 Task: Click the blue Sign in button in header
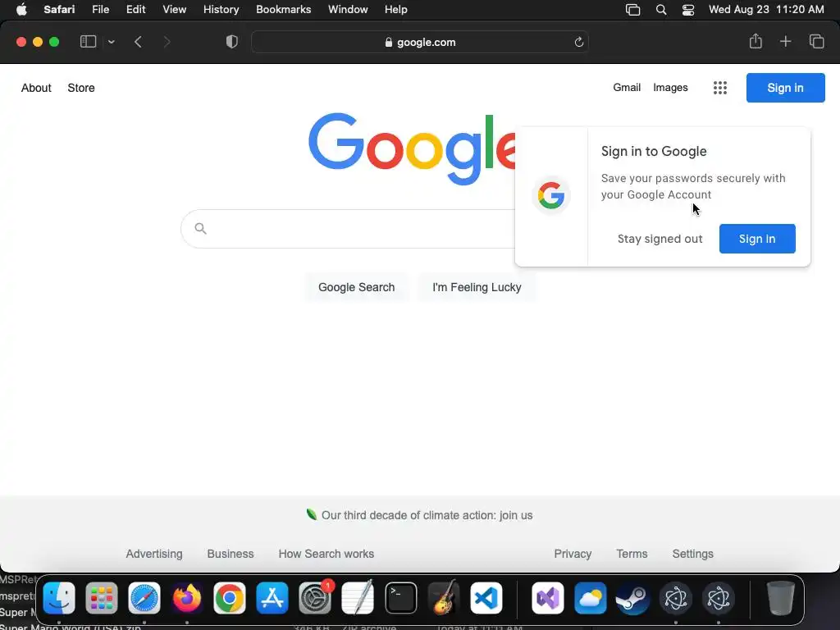pos(785,88)
